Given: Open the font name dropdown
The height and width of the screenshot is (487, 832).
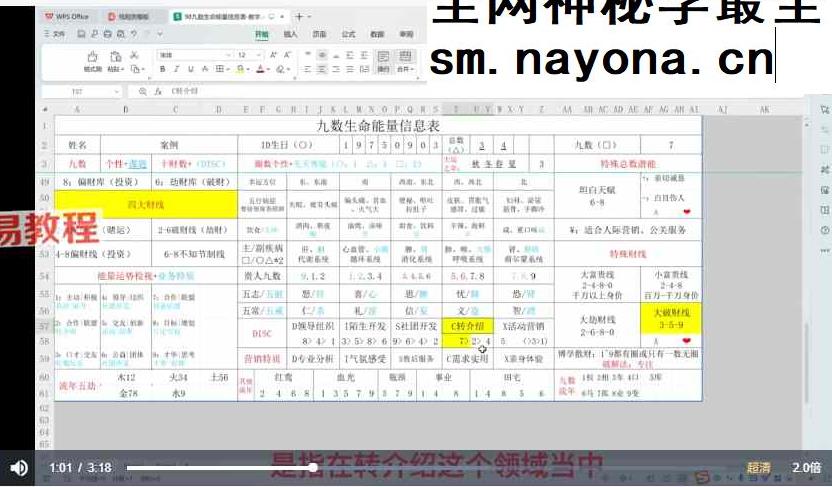Looking at the screenshot, I should [x=229, y=55].
